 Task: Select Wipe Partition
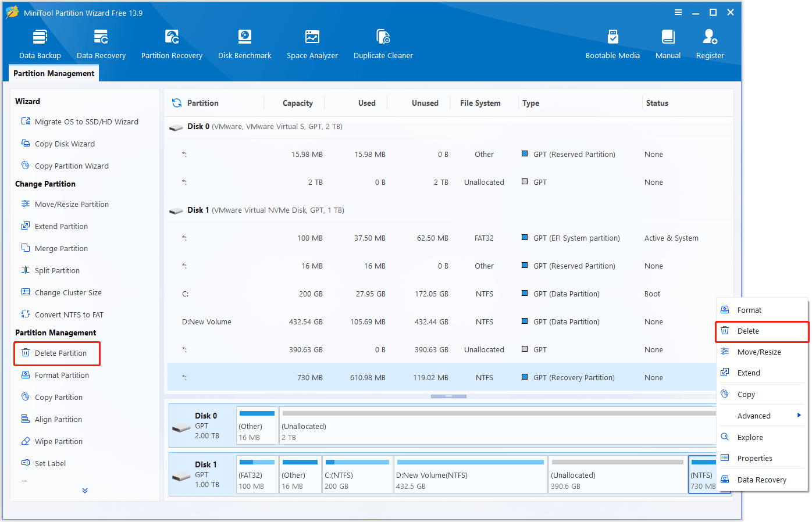click(x=52, y=441)
